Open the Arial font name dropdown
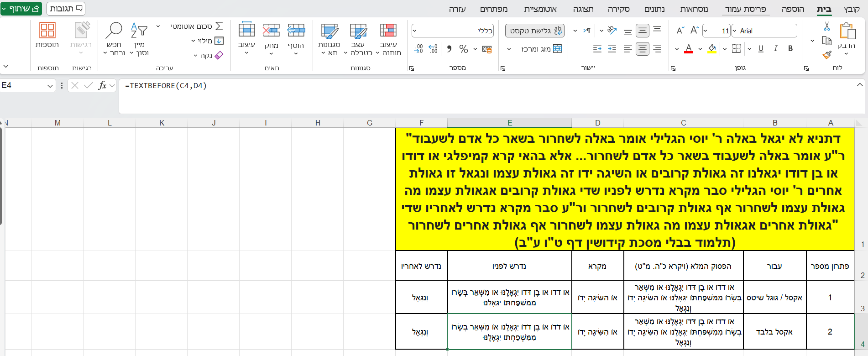 pos(735,31)
